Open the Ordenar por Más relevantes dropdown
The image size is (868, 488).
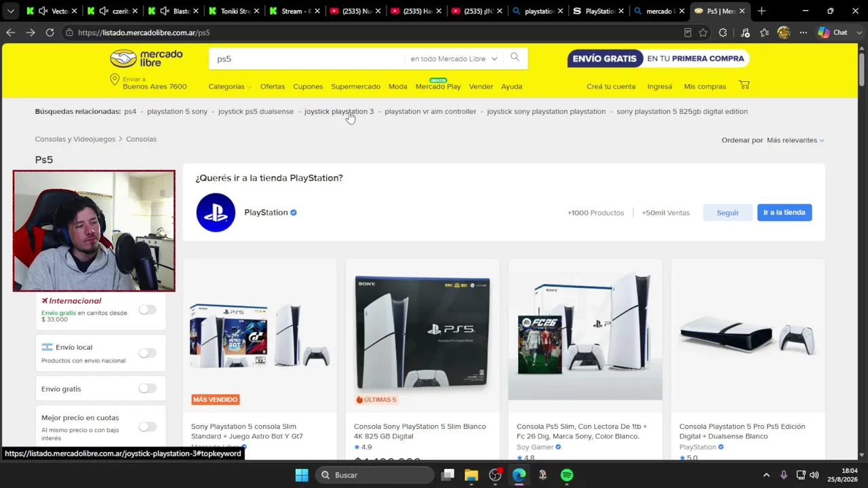point(795,140)
